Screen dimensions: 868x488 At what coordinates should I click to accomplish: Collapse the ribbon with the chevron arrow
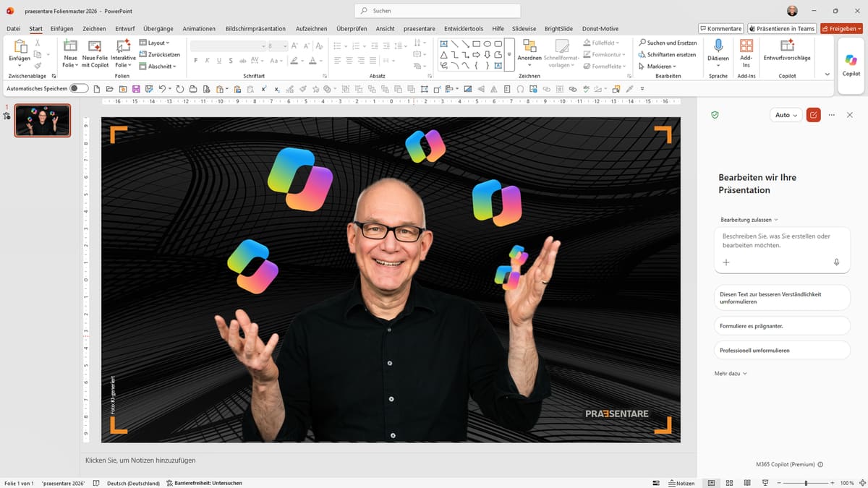point(827,74)
